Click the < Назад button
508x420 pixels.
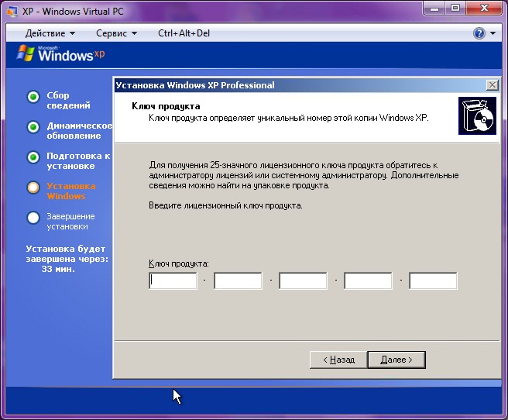click(x=338, y=360)
